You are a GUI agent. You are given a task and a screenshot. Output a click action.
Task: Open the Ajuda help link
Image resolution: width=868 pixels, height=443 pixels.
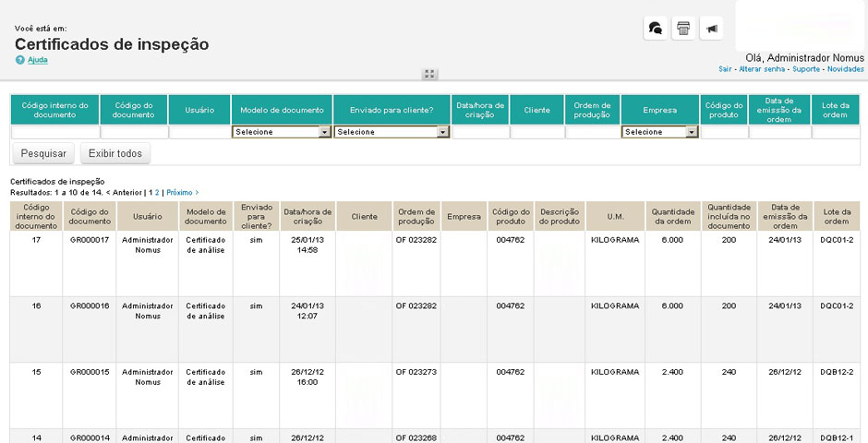[x=38, y=60]
